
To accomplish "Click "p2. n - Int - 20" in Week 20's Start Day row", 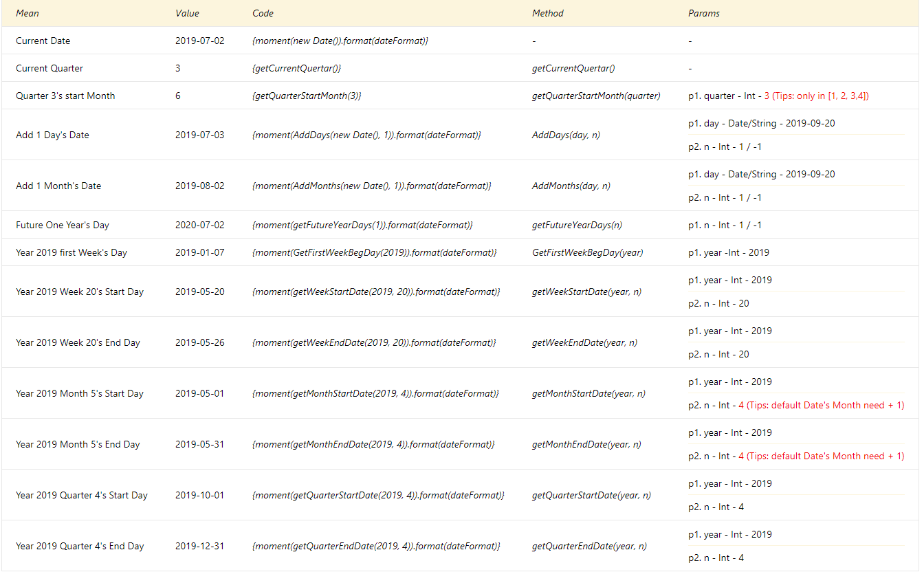I will coord(718,303).
